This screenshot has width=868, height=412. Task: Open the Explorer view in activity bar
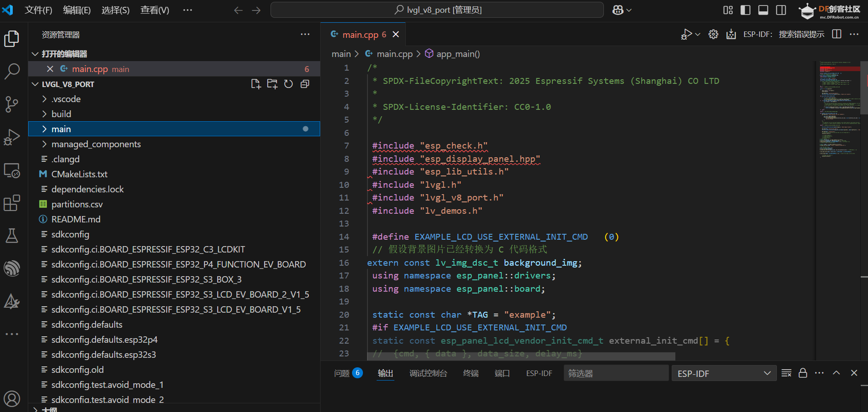(12, 39)
